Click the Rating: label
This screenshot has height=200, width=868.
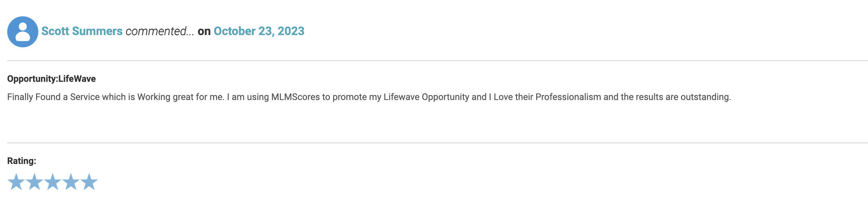[x=21, y=161]
